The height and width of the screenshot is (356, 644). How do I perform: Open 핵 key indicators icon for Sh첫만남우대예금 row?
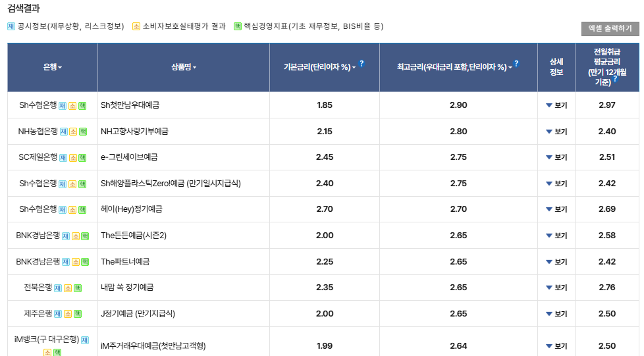82,105
